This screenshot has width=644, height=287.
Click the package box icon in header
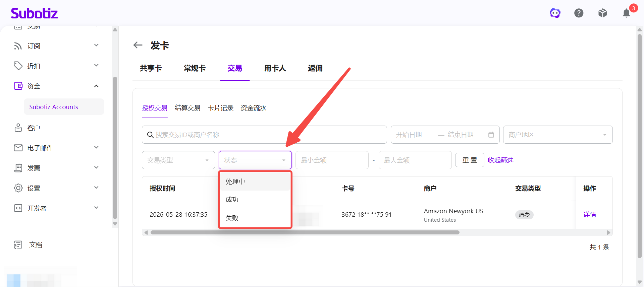pyautogui.click(x=603, y=13)
